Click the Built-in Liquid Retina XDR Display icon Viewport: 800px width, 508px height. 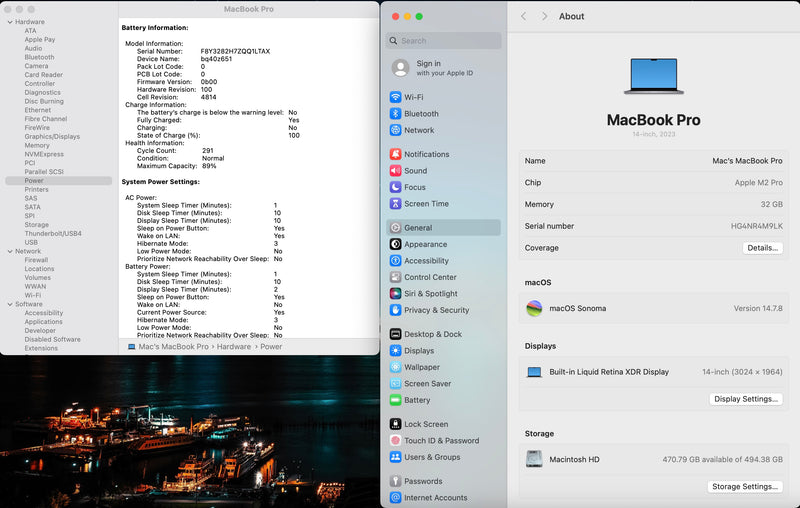click(534, 372)
